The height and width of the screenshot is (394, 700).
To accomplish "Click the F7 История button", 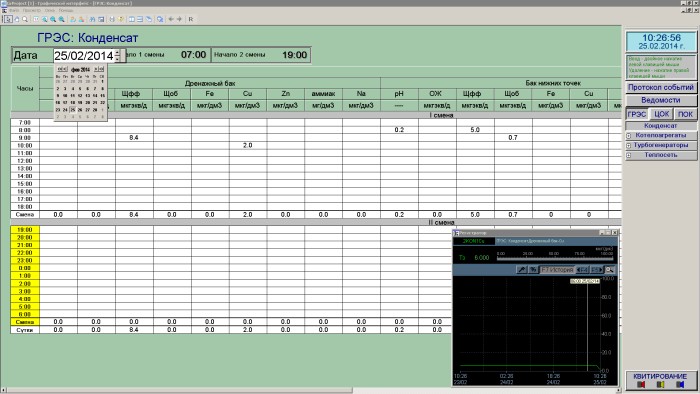I will pyautogui.click(x=557, y=270).
